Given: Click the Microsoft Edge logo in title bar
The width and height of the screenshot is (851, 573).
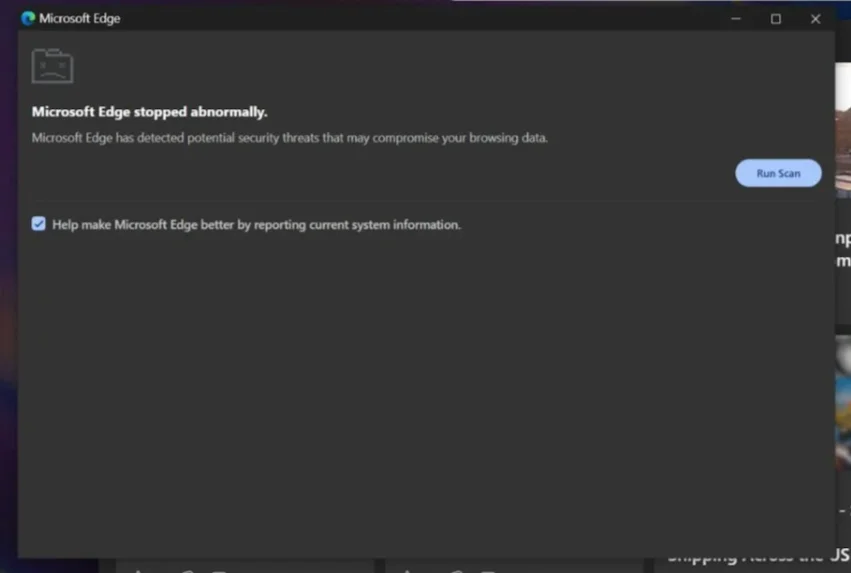Looking at the screenshot, I should 28,18.
